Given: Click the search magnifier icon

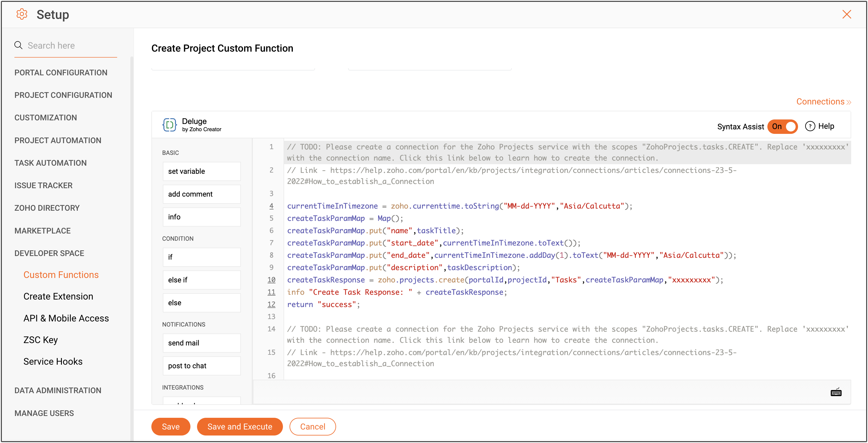Looking at the screenshot, I should pyautogui.click(x=19, y=45).
